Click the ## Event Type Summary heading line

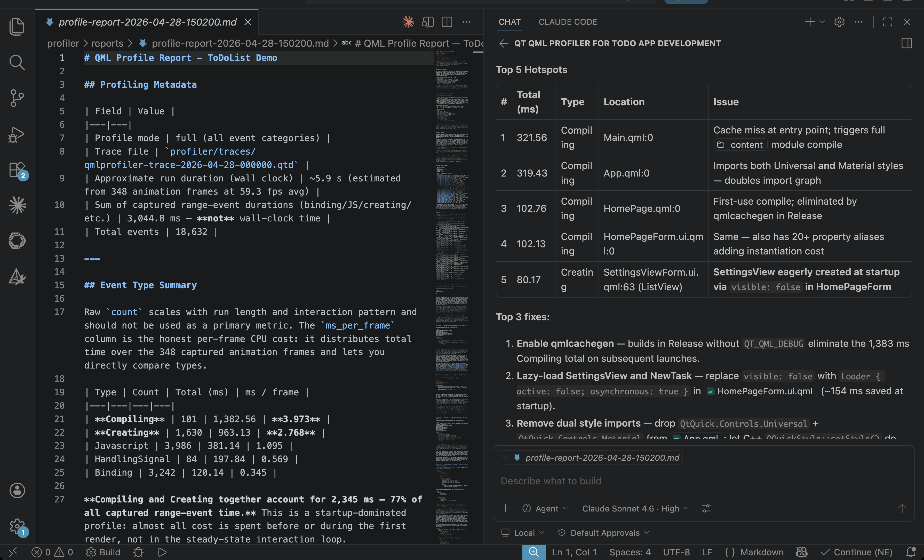[140, 285]
